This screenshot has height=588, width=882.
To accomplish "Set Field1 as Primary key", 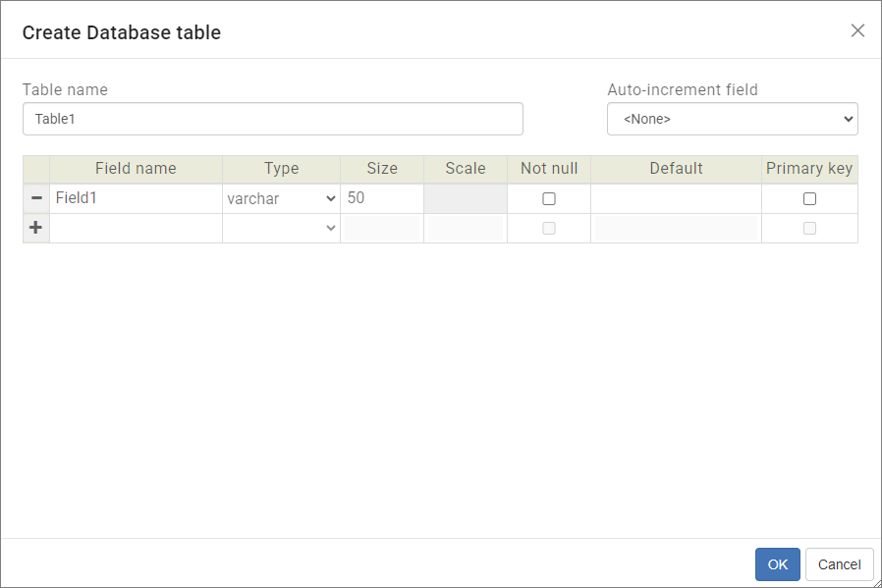I will point(809,198).
